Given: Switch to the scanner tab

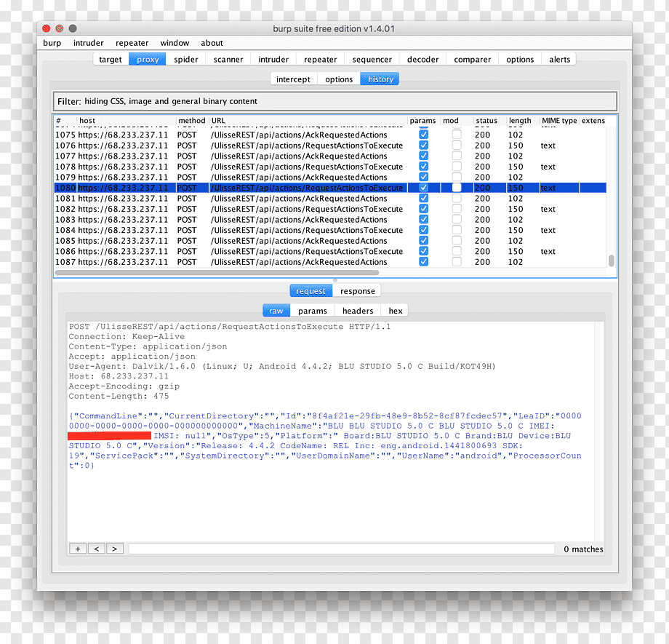Looking at the screenshot, I should point(228,60).
